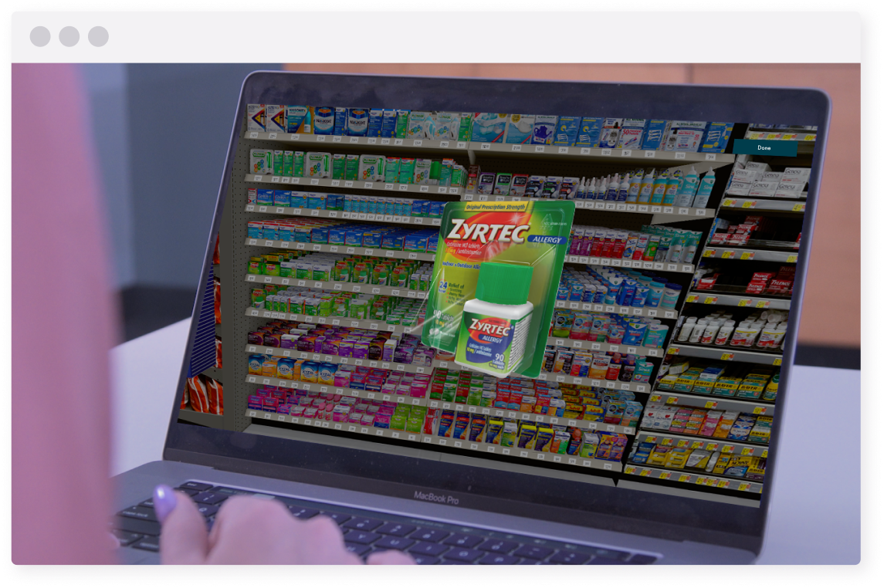Click the triangle-patterned box at top-left shelf corner
This screenshot has height=588, width=884.
[256, 118]
